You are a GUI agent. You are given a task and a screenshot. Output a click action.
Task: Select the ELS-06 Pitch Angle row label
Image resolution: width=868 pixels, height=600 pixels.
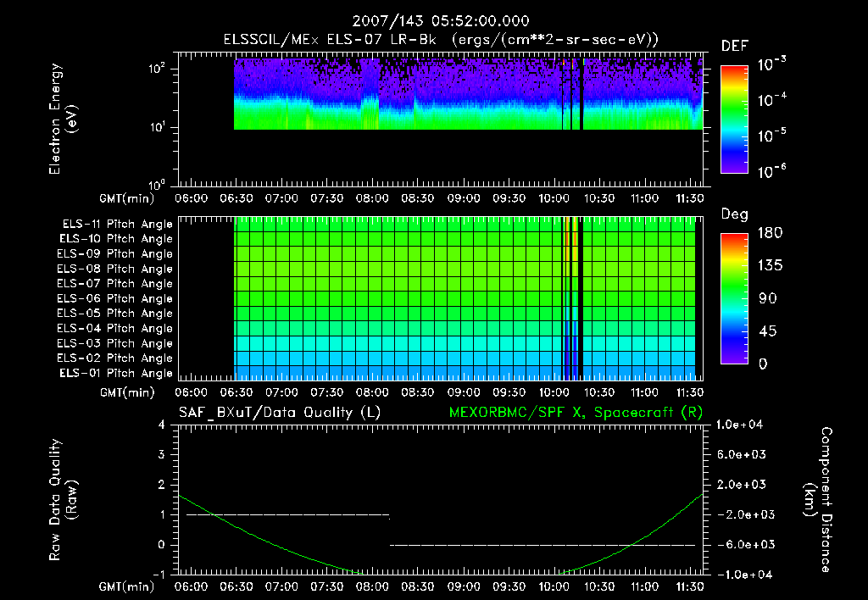point(114,298)
